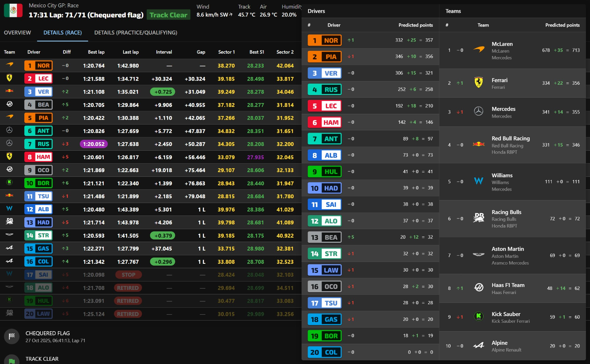
Task: Click the chequered flag event icon
Action: pyautogui.click(x=12, y=336)
